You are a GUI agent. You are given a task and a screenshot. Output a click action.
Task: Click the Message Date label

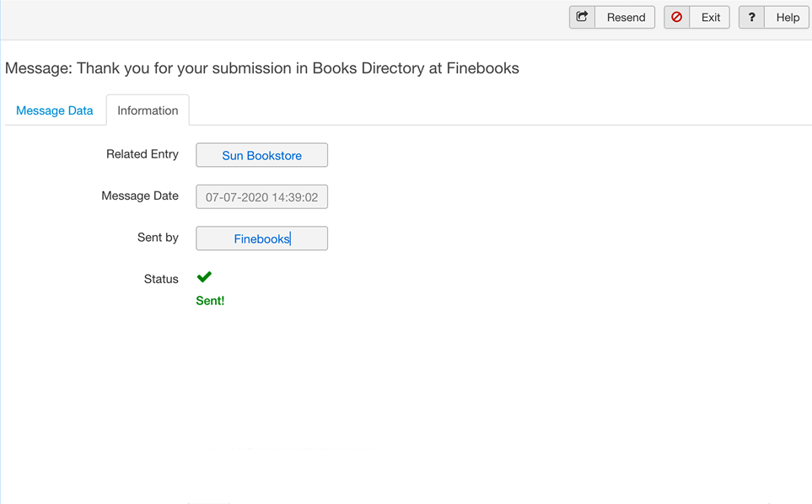[140, 196]
